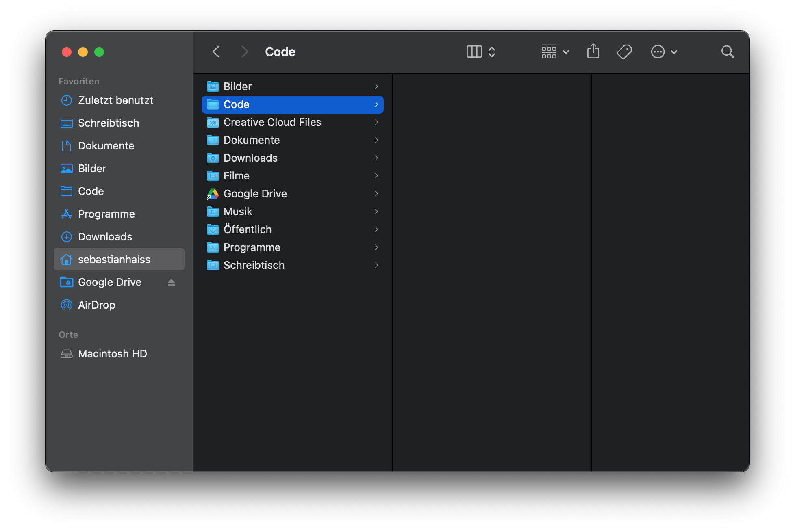Click the share/export icon
Screen dimensions: 795x532
(x=593, y=52)
